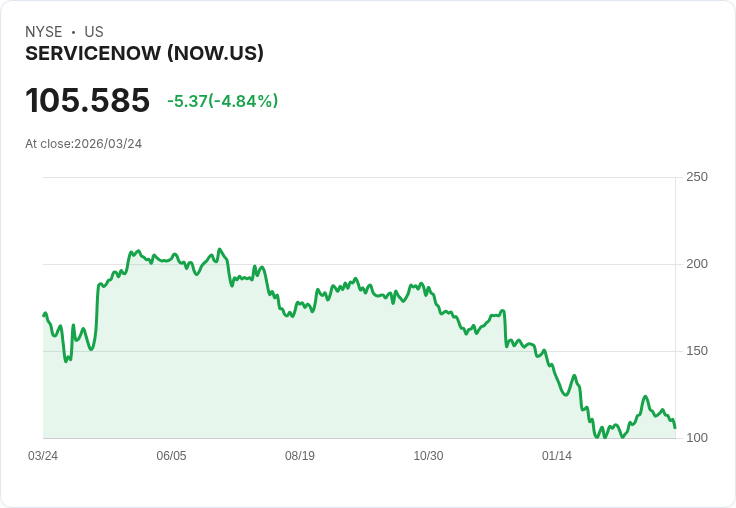736x508 pixels.
Task: Click the 105.585 current price
Action: [x=87, y=100]
